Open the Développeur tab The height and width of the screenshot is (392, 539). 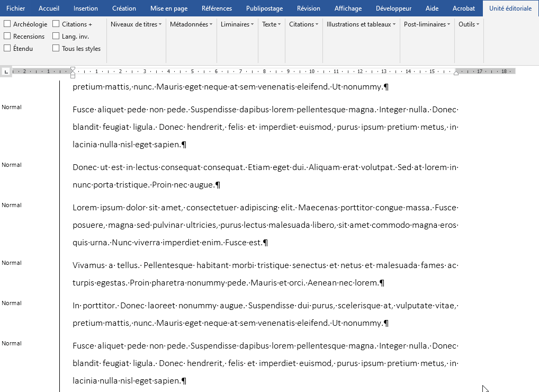(393, 8)
